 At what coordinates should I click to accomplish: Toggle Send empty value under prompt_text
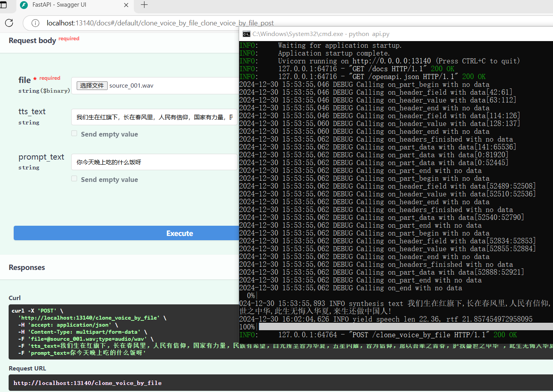point(74,178)
